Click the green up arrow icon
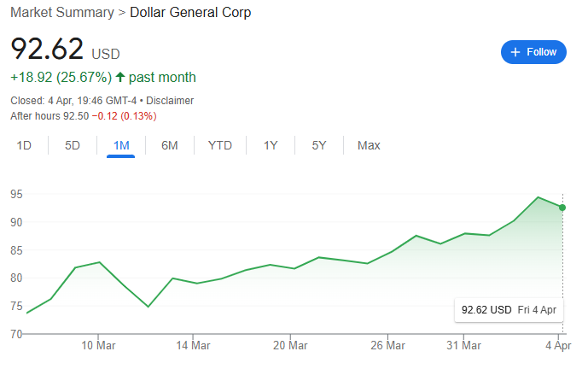Screen dimensions: 588x369 tap(120, 77)
